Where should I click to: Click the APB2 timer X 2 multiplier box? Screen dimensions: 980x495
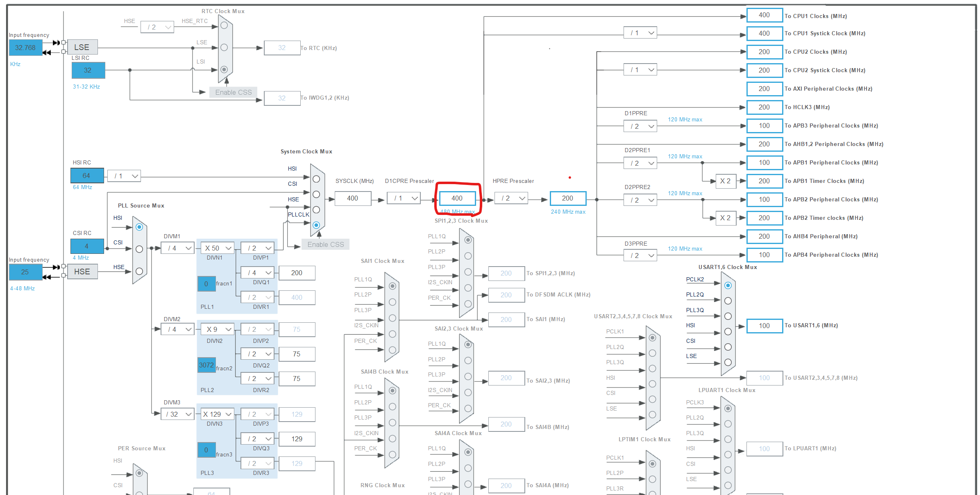[725, 218]
